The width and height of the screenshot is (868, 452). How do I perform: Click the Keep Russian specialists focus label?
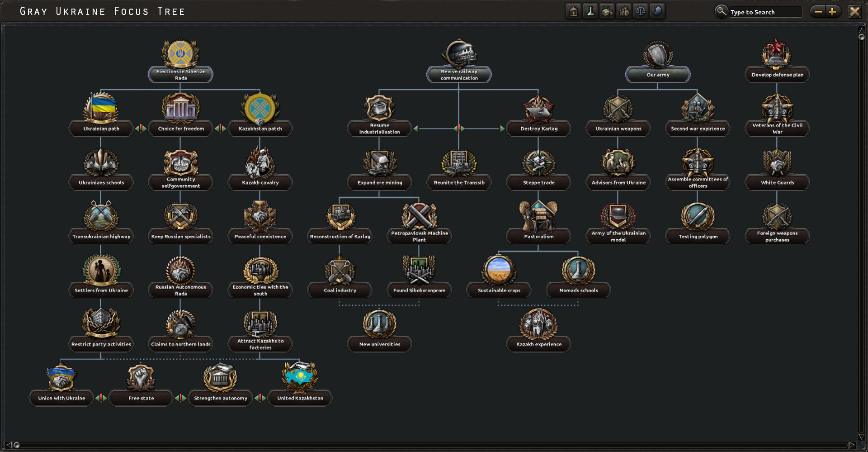pos(181,236)
